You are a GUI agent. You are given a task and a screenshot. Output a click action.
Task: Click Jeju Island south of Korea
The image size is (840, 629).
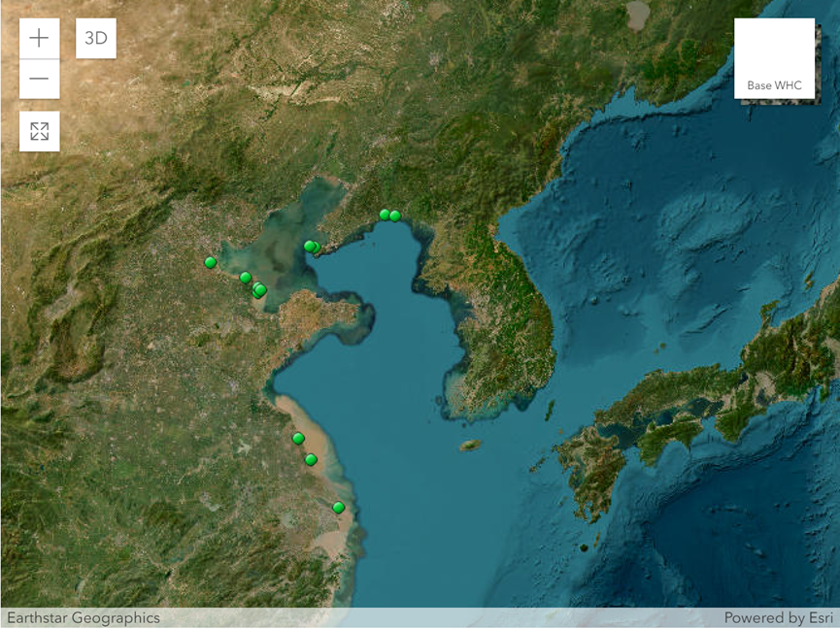pyautogui.click(x=470, y=446)
